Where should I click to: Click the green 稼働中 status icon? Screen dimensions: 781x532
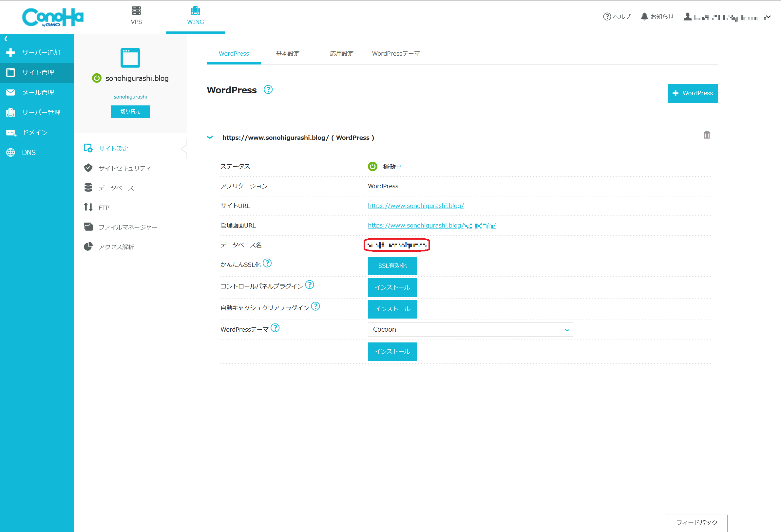click(372, 166)
